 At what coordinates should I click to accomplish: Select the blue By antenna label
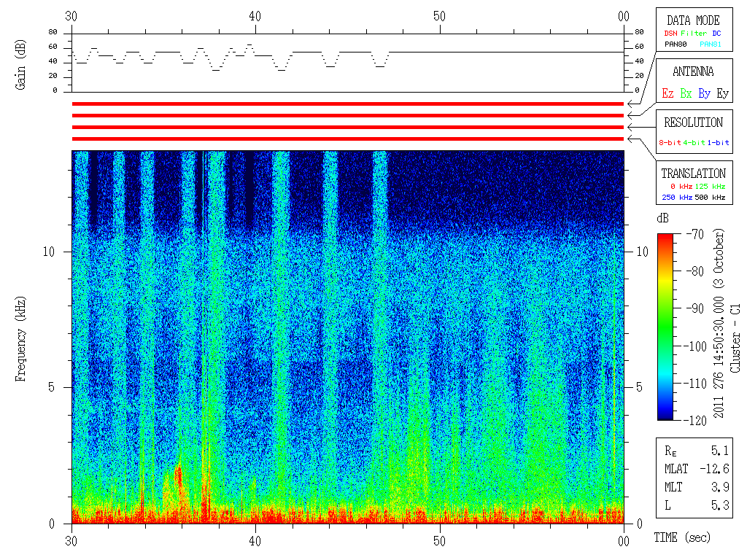point(704,93)
